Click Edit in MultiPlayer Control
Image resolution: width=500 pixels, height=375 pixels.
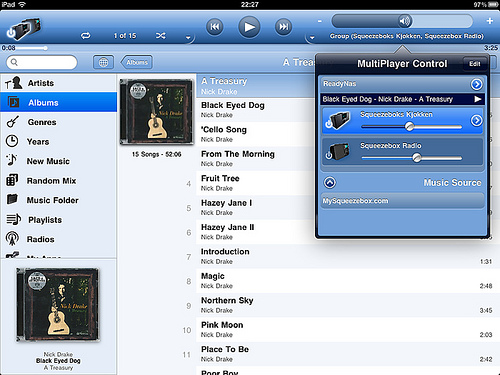[475, 64]
